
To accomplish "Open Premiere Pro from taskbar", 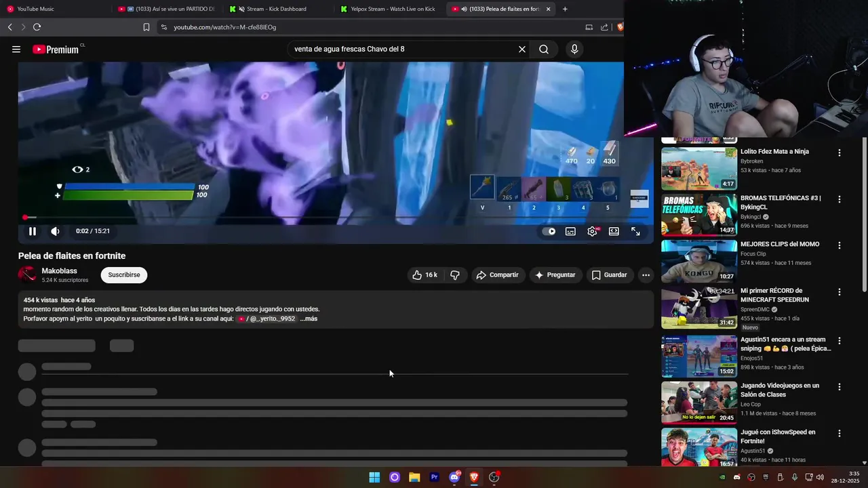I will pyautogui.click(x=434, y=477).
